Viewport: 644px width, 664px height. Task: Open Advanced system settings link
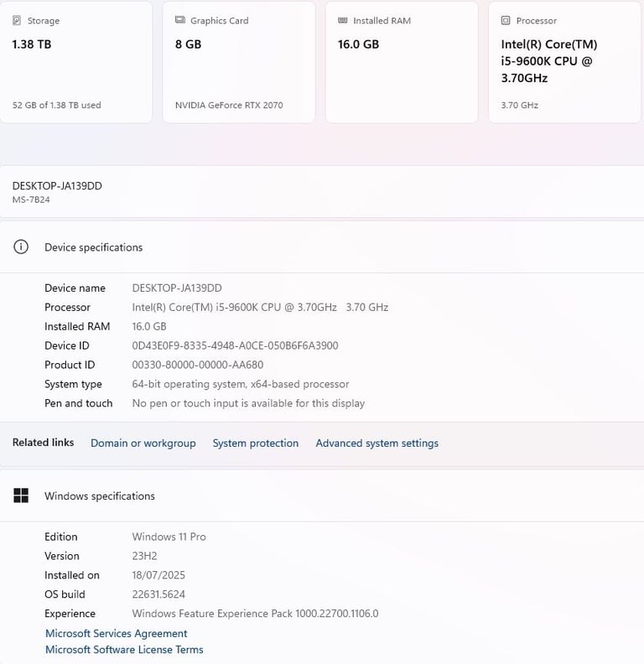click(377, 444)
